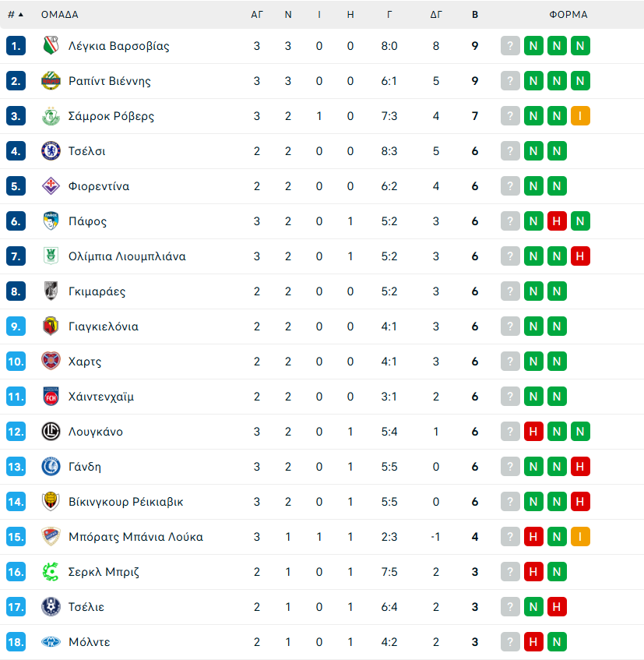
Task: Click Lugano's red H form badge
Action: 533,432
